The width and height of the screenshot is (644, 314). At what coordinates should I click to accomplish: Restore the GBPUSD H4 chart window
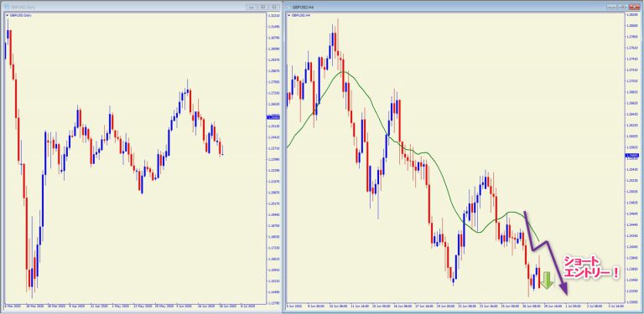623,7
